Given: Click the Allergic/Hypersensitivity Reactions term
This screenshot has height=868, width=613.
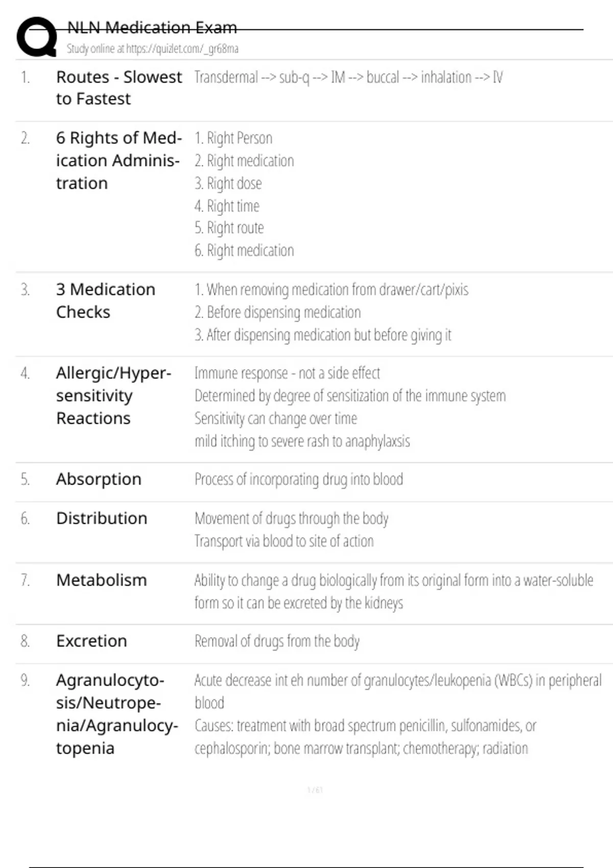Looking at the screenshot, I should pyautogui.click(x=113, y=396).
